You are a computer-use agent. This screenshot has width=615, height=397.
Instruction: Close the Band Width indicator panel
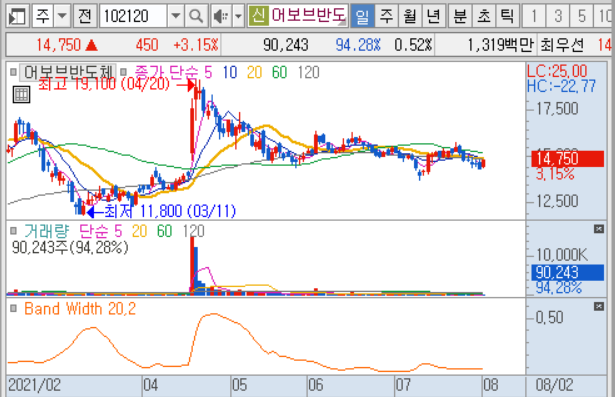click(599, 306)
